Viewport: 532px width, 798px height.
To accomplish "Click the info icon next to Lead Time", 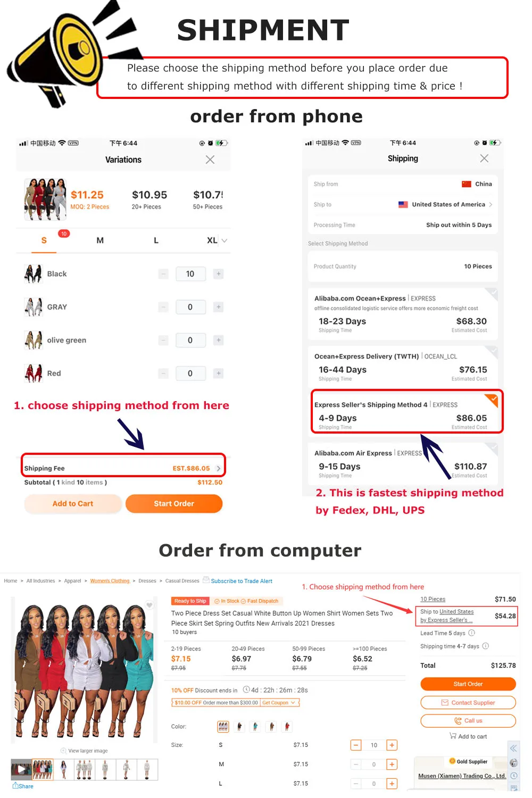I will pos(471,633).
